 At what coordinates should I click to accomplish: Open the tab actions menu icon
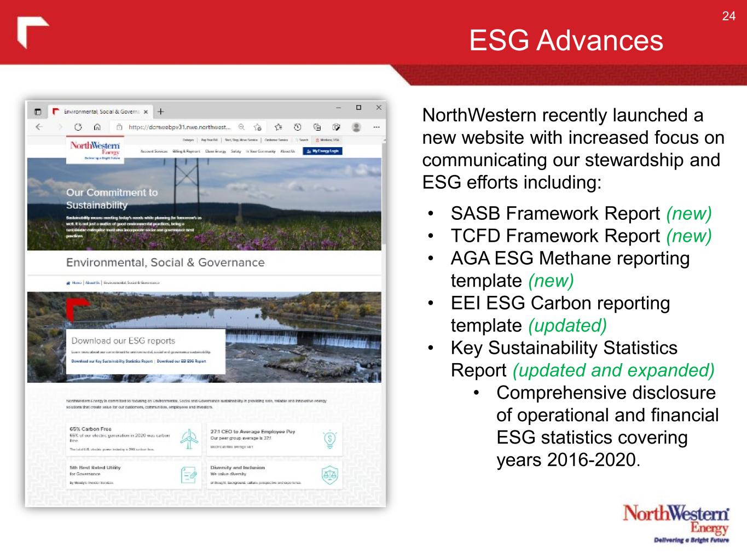38,112
